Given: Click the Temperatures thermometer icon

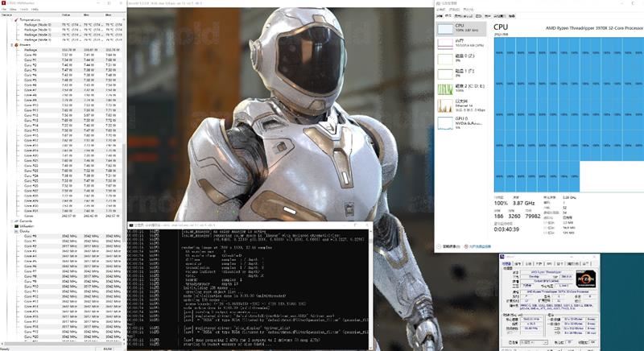Looking at the screenshot, I should [16, 19].
